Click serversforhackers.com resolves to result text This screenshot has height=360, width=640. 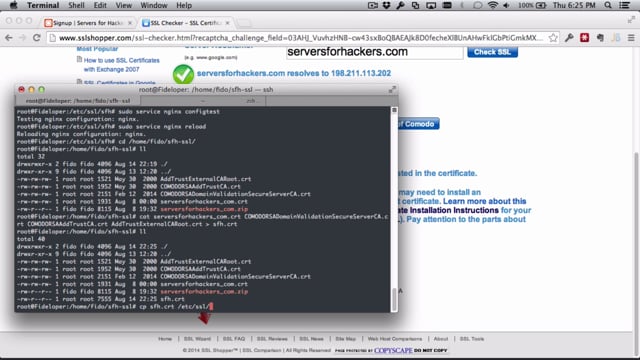pos(294,73)
